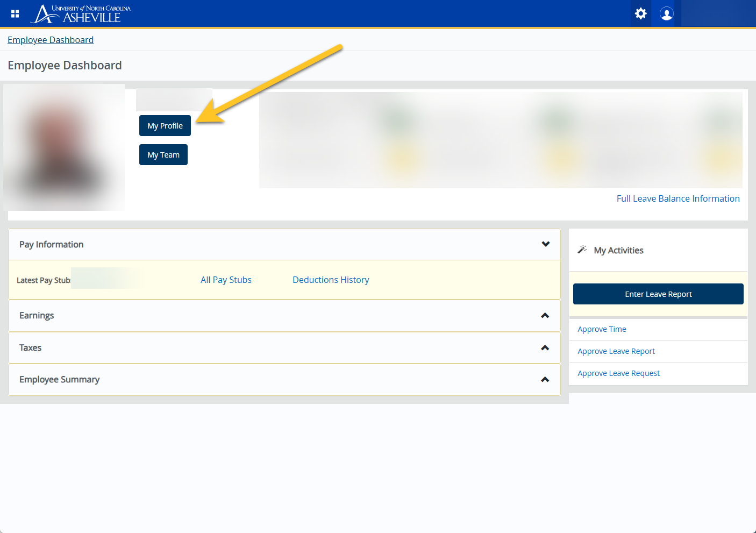Click the blurred employee profile photo

point(64,147)
